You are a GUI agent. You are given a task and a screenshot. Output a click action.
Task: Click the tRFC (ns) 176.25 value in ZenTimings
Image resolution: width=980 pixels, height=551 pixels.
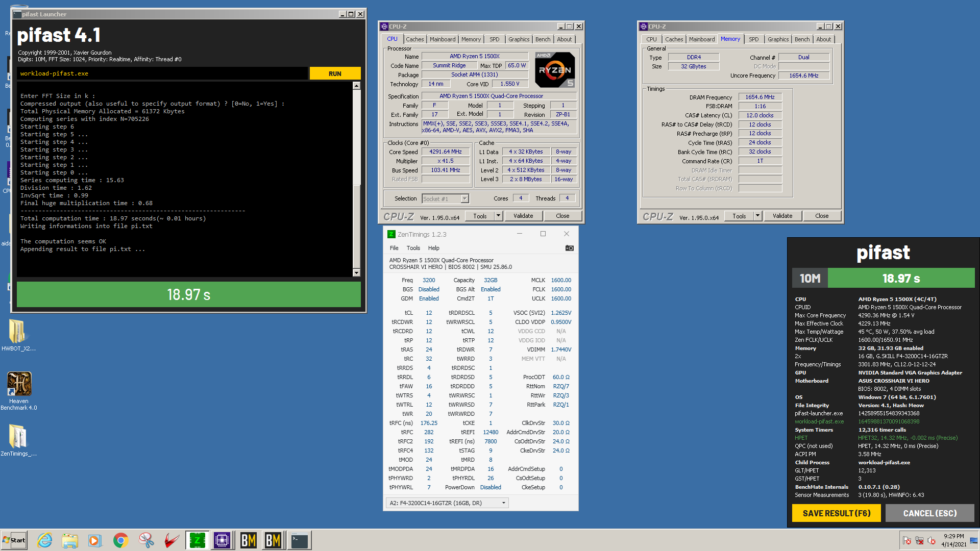point(429,423)
